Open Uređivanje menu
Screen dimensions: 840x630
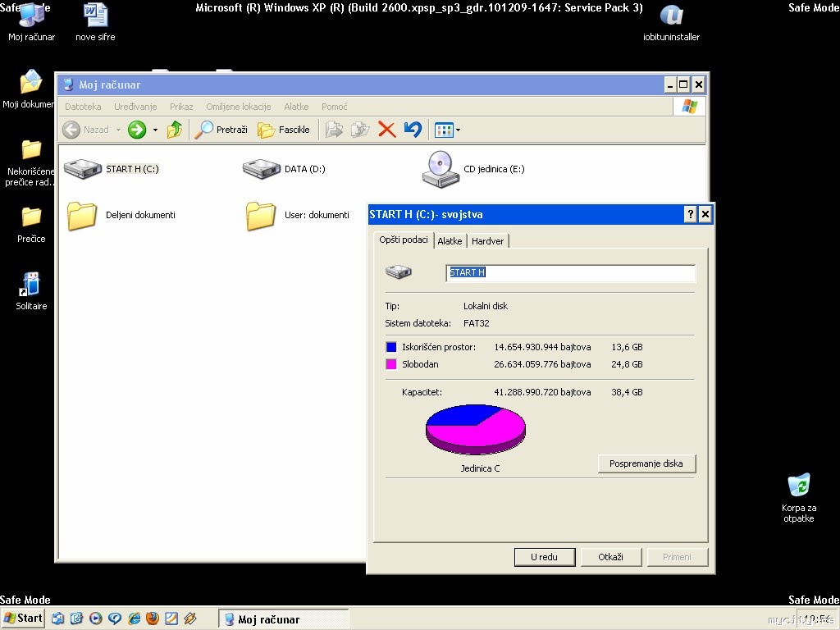tap(135, 107)
